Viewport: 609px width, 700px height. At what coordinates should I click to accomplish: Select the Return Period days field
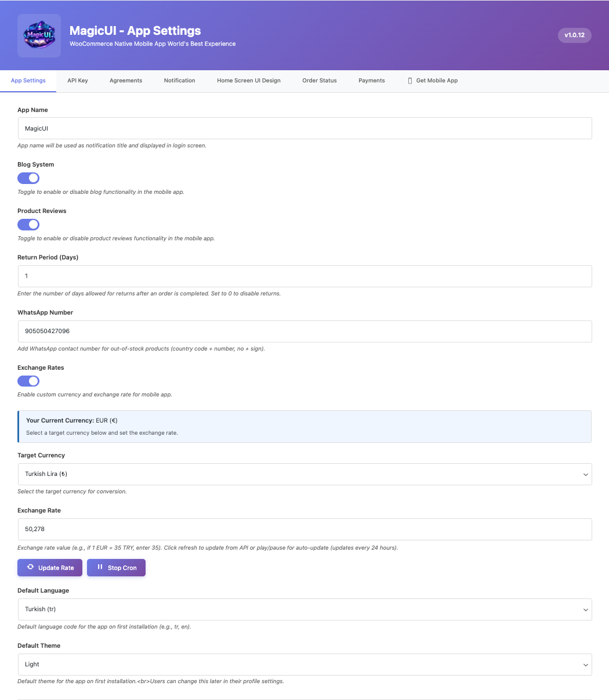[304, 276]
